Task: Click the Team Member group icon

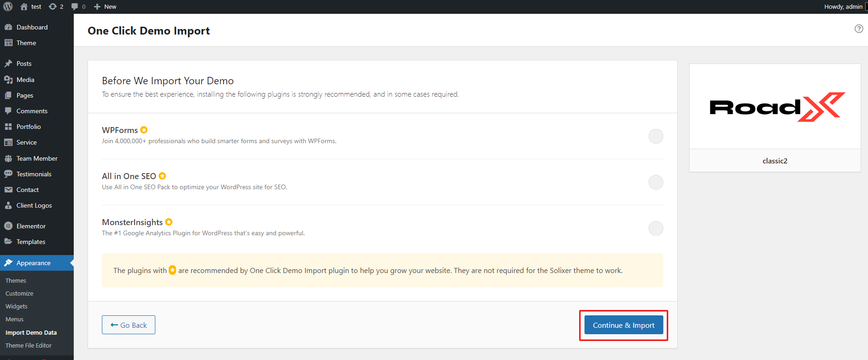Action: click(8, 158)
